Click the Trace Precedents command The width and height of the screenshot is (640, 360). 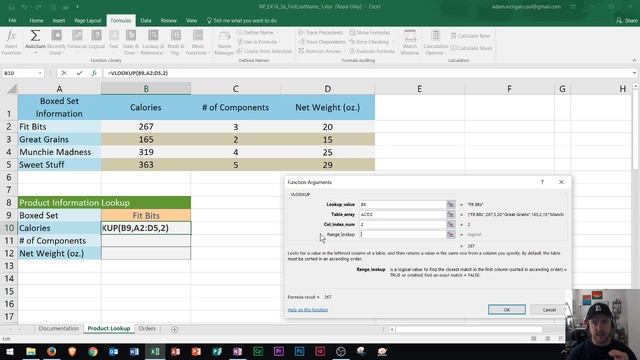tap(321, 32)
